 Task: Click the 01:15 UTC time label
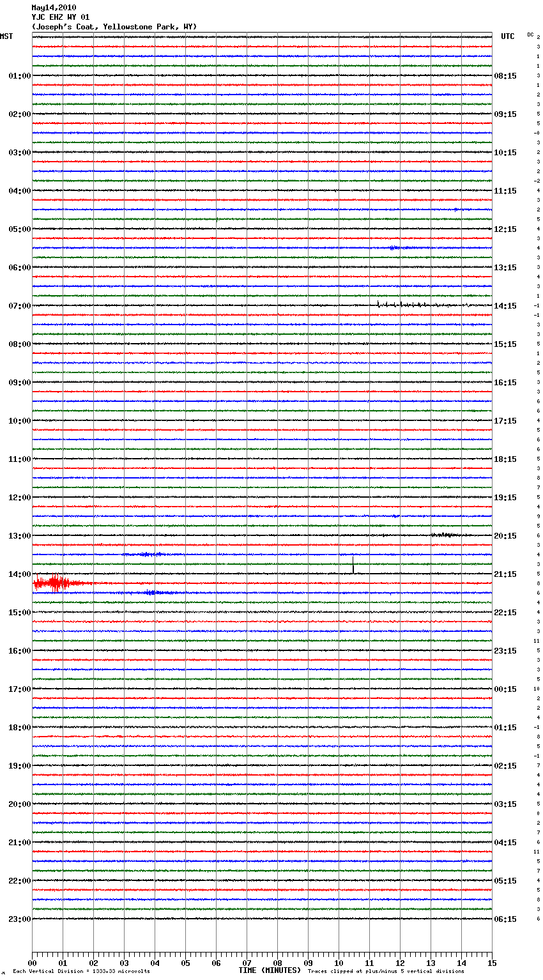click(x=505, y=728)
